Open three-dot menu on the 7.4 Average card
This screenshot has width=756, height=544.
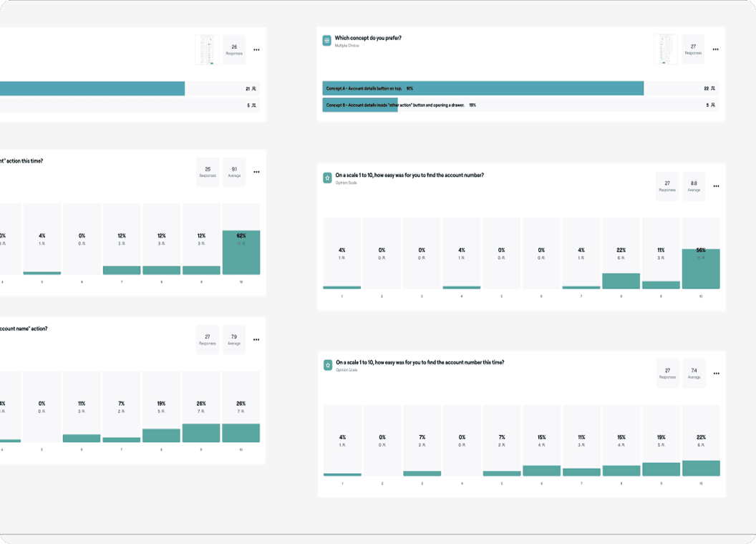pyautogui.click(x=717, y=373)
